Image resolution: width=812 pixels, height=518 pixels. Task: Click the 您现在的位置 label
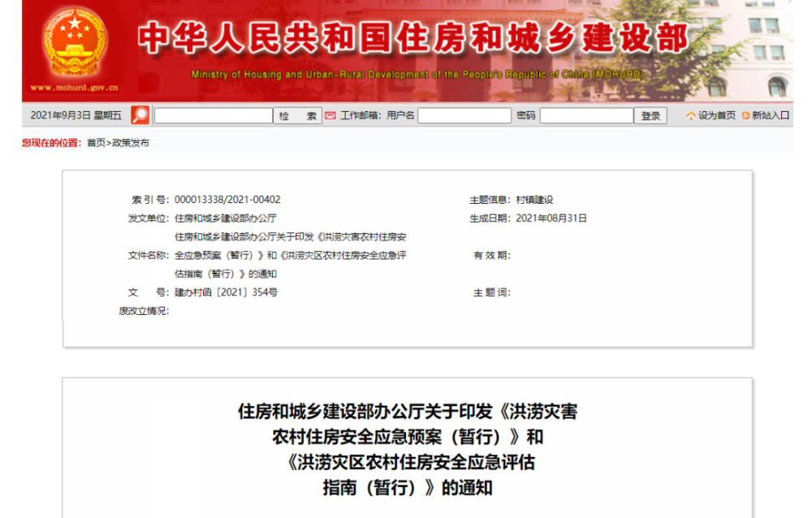point(52,143)
